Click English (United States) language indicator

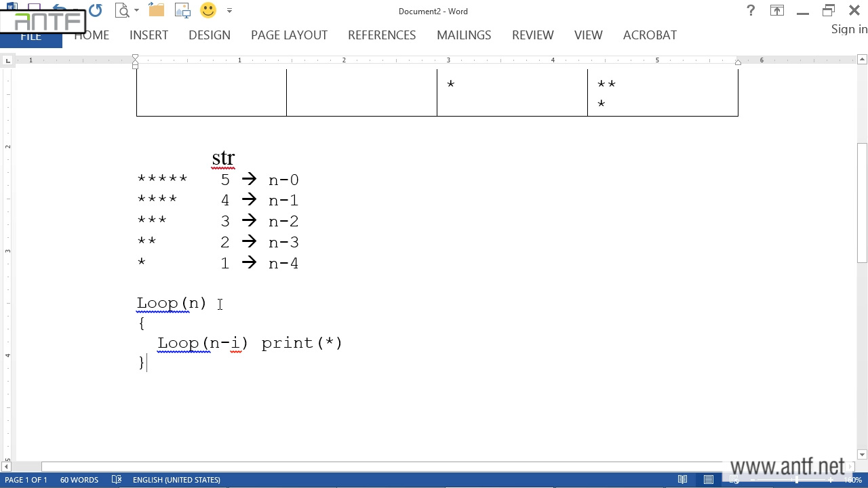pyautogui.click(x=176, y=480)
